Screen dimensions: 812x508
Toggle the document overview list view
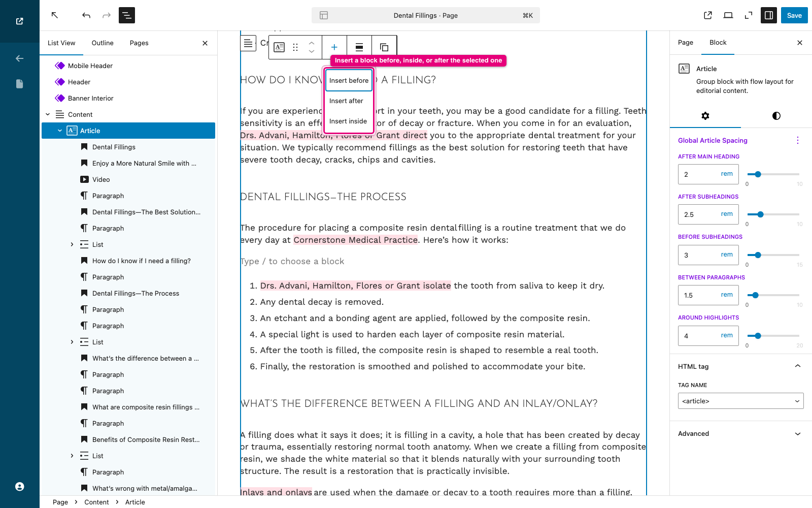(127, 15)
